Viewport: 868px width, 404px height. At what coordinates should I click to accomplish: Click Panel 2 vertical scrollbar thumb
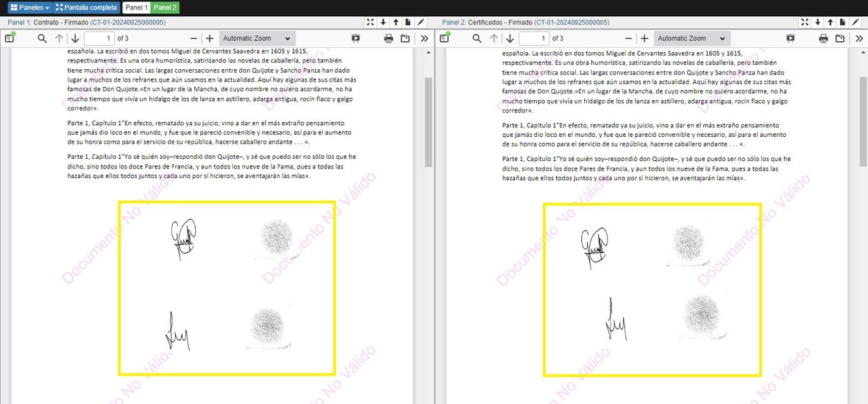click(864, 121)
